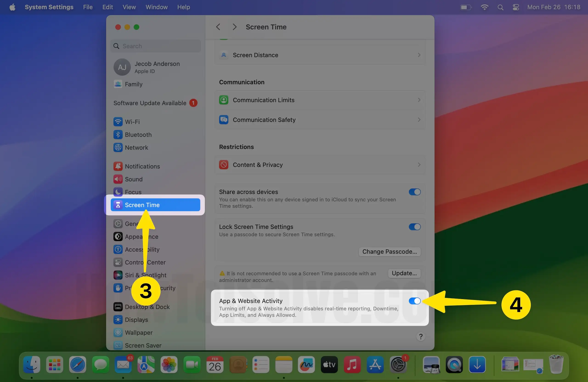Turn off Lock Screen Time Settings
The image size is (588, 382).
tap(414, 227)
